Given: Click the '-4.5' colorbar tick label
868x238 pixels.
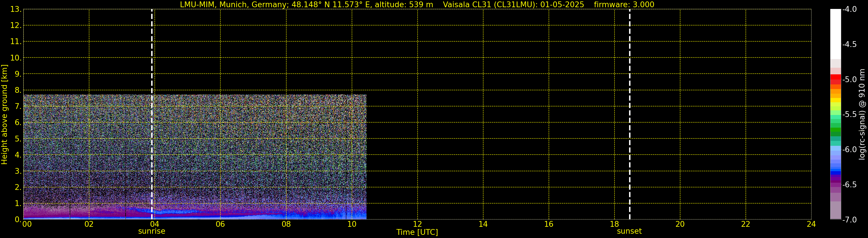Looking at the screenshot, I should pyautogui.click(x=850, y=44).
